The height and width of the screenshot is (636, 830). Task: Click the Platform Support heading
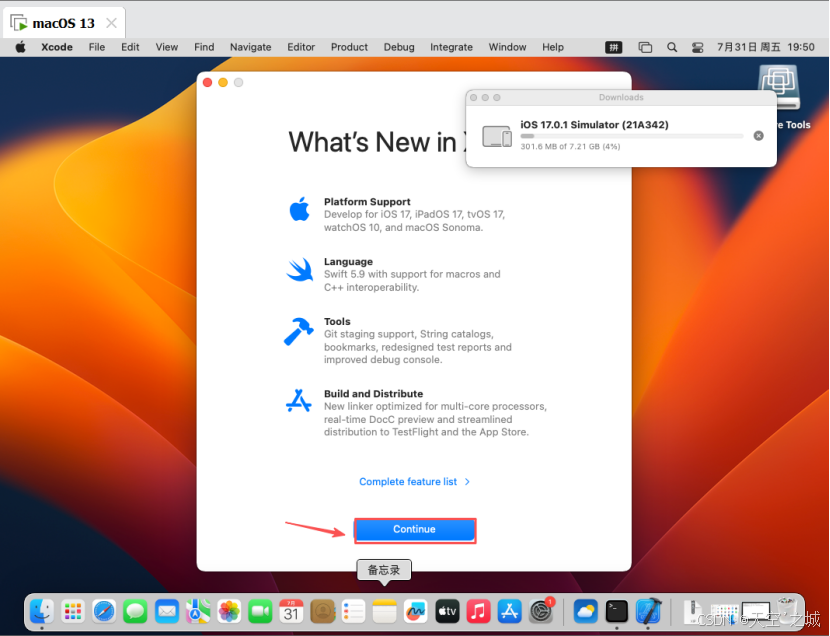click(x=367, y=202)
